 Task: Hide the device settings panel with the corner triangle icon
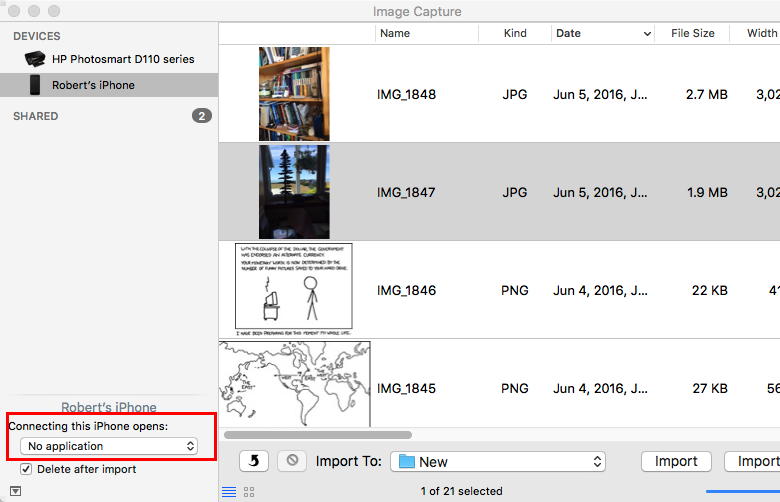[15, 491]
